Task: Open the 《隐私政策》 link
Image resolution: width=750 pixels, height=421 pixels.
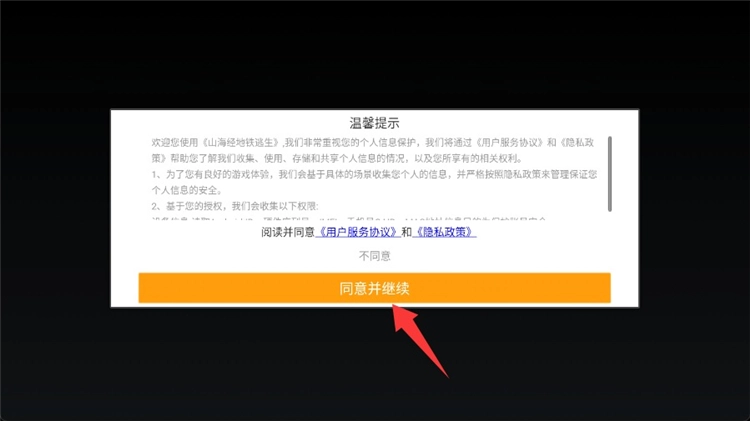Action: pos(444,232)
